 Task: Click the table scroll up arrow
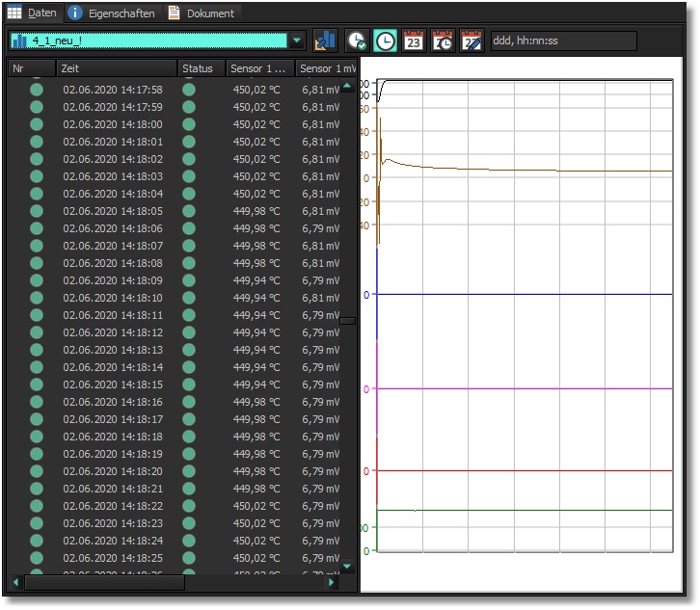click(x=347, y=85)
